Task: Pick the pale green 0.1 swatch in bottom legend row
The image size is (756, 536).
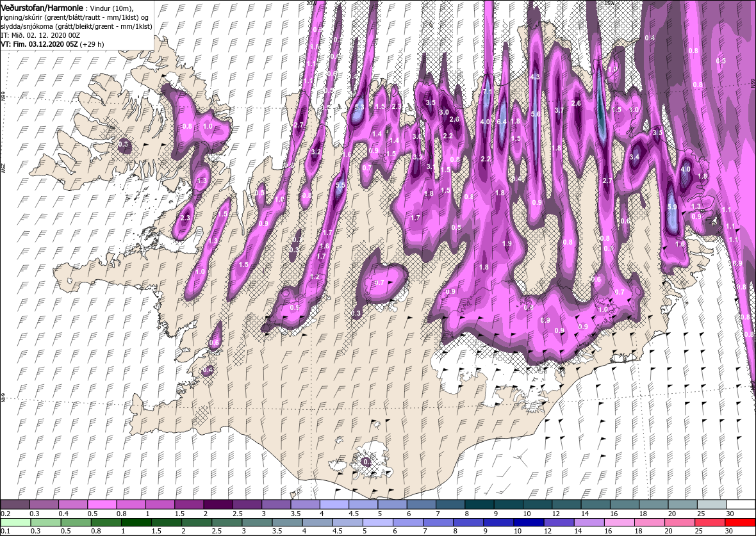Action: pyautogui.click(x=15, y=523)
